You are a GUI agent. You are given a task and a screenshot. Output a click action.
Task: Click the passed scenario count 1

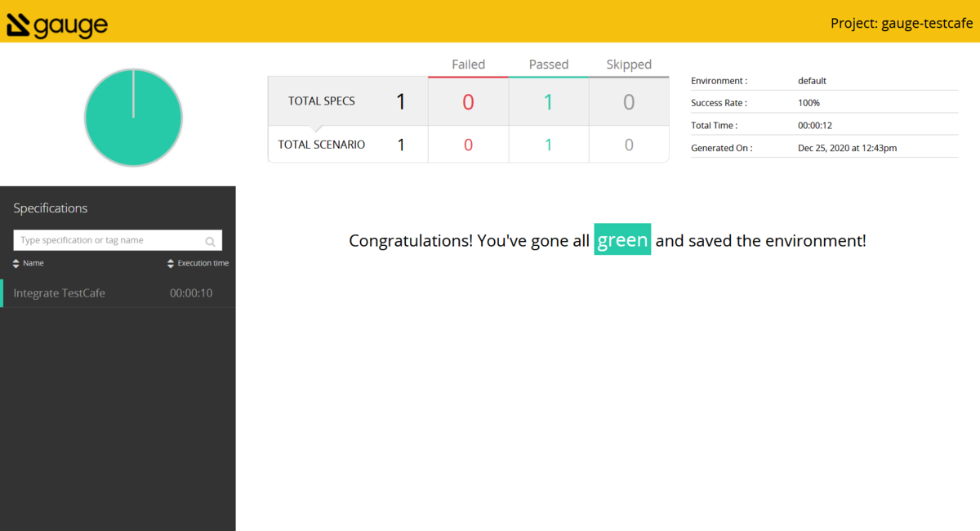(548, 145)
